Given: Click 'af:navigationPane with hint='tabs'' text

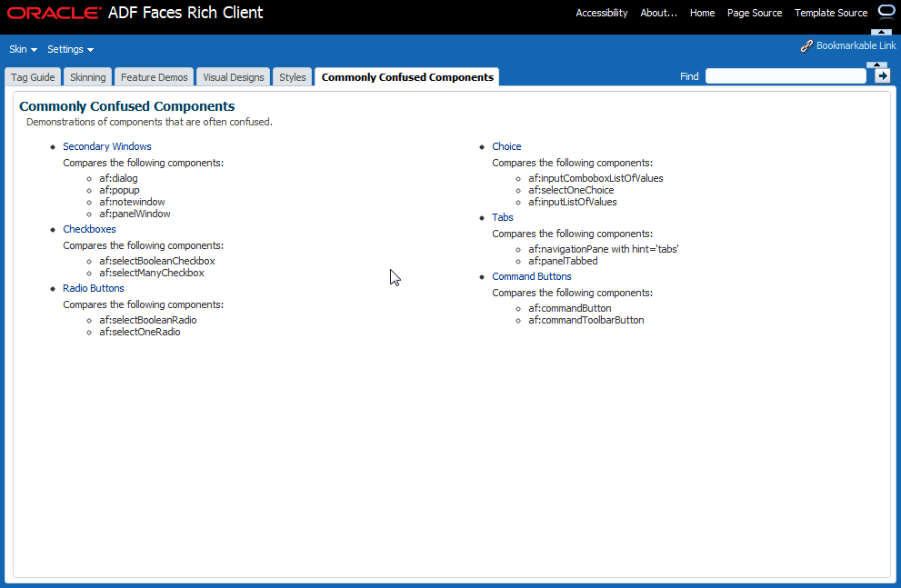Looking at the screenshot, I should (604, 249).
